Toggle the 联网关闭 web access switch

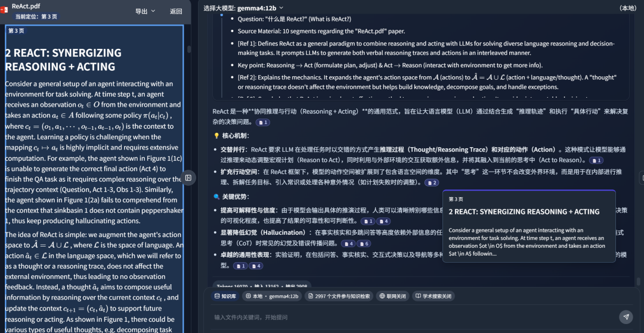pos(392,296)
